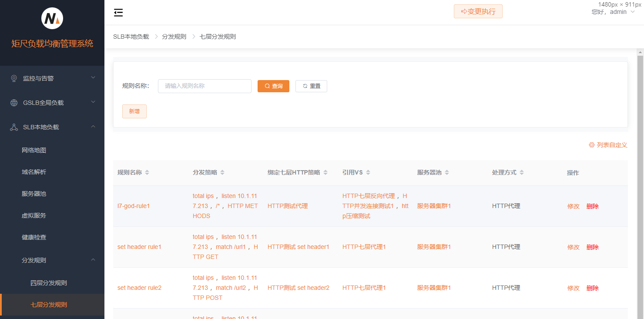Sort by the 处理方式 column sort arrows
Image resolution: width=644 pixels, height=319 pixels.
pyautogui.click(x=522, y=173)
